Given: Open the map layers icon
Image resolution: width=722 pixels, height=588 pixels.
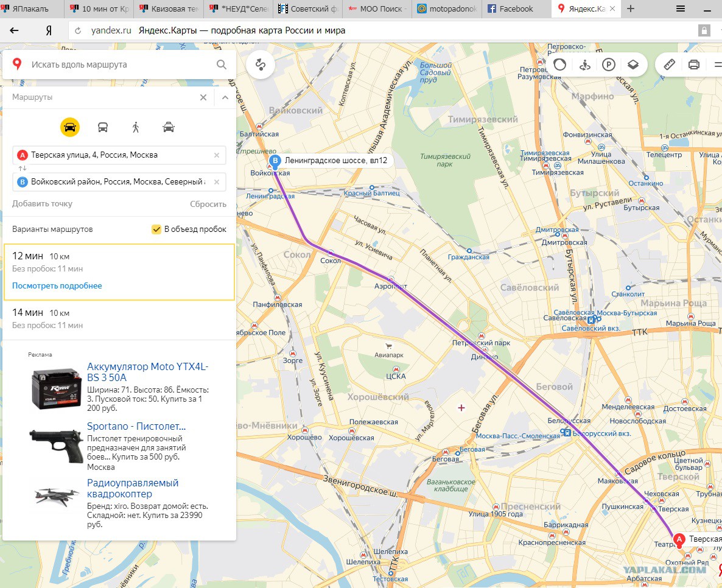Looking at the screenshot, I should 633,65.
